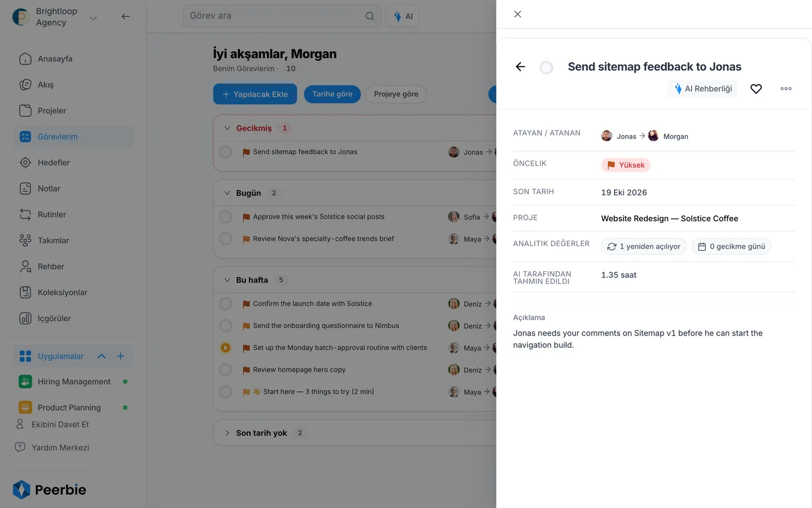Screen dimensions: 812x508
Task: Open the Hedefler target icon
Action: 26,163
